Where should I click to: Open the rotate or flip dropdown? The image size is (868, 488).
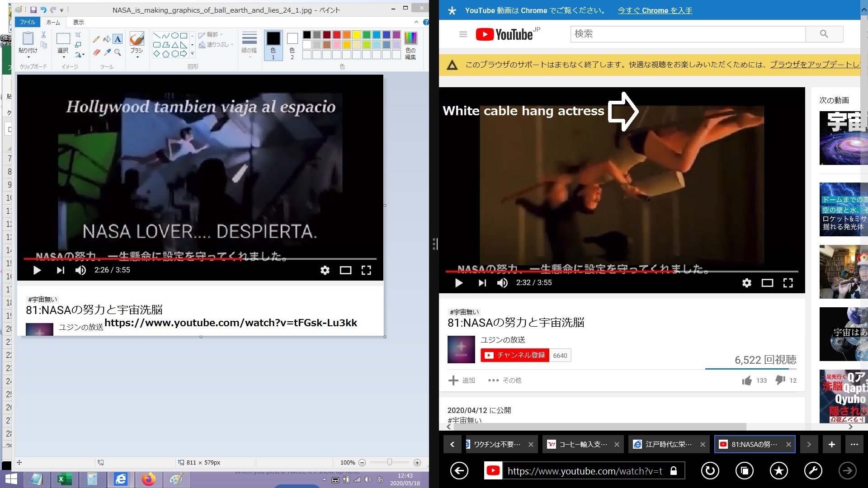tap(80, 55)
